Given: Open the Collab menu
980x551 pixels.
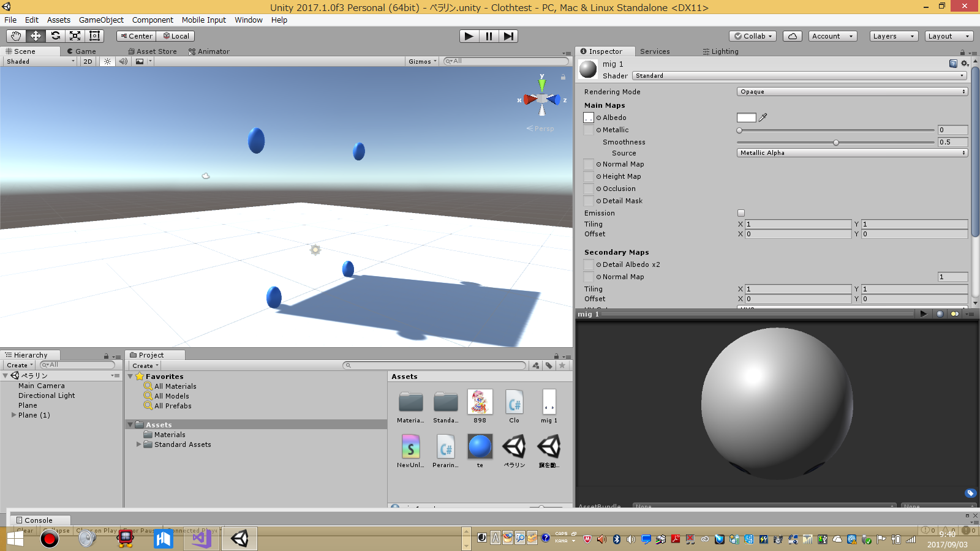Looking at the screenshot, I should coord(753,36).
